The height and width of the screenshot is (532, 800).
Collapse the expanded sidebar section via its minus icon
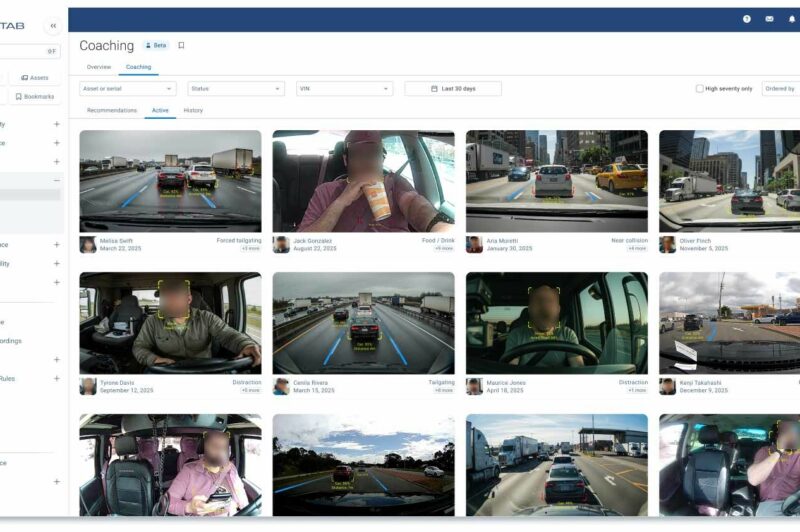click(x=57, y=180)
